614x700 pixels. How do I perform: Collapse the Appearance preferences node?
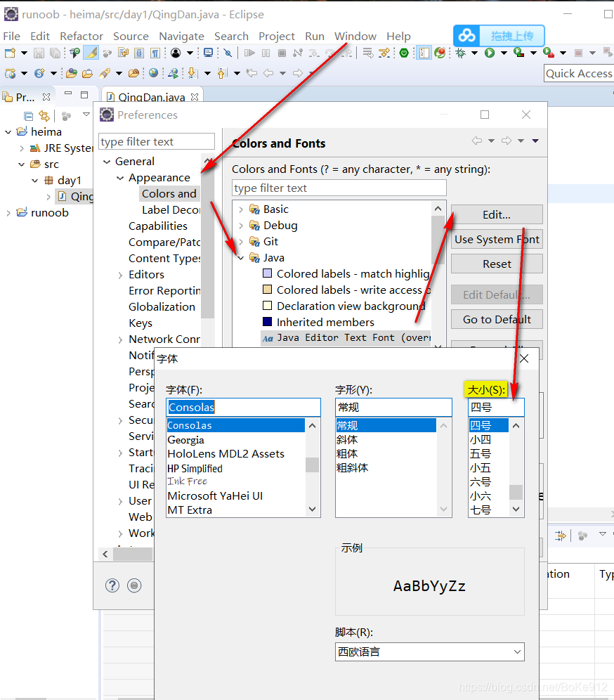pyautogui.click(x=120, y=178)
